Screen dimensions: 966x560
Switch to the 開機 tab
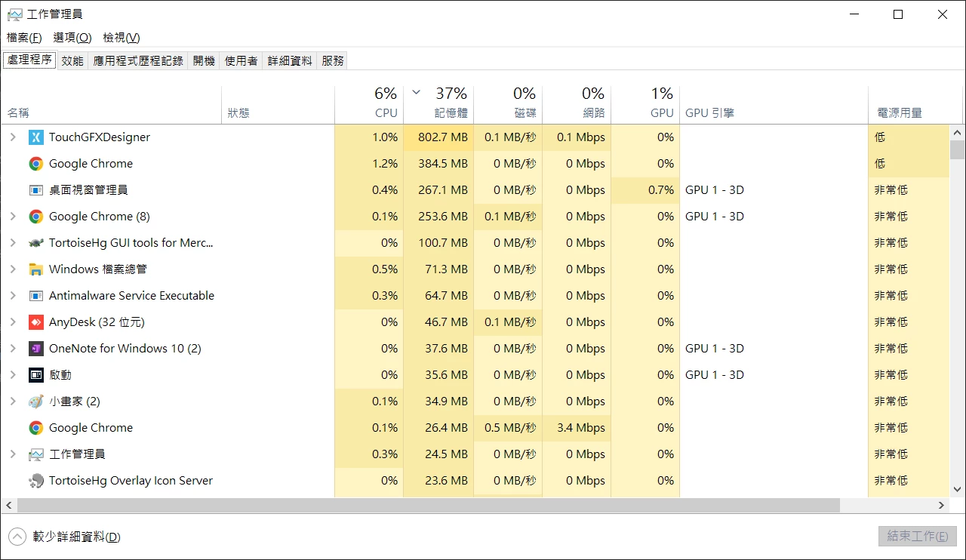204,61
